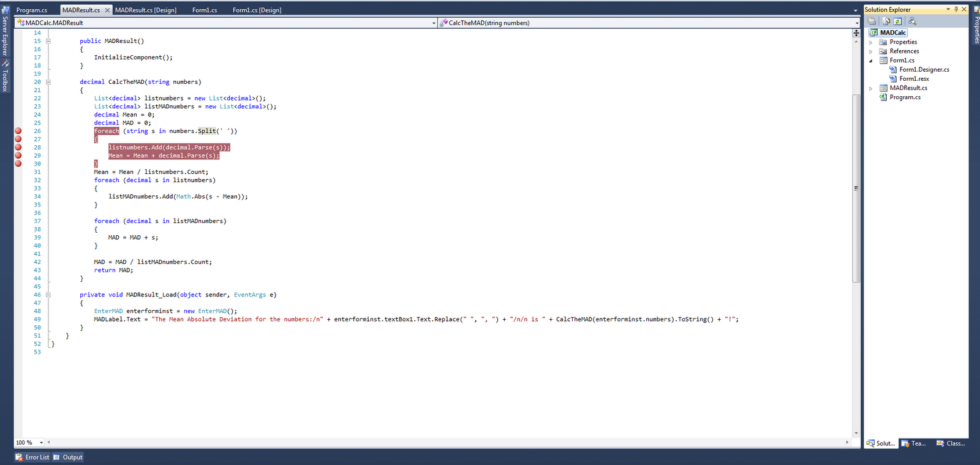Switch to the Program.cs tab
Screen dimensions: 980x465
pos(32,10)
